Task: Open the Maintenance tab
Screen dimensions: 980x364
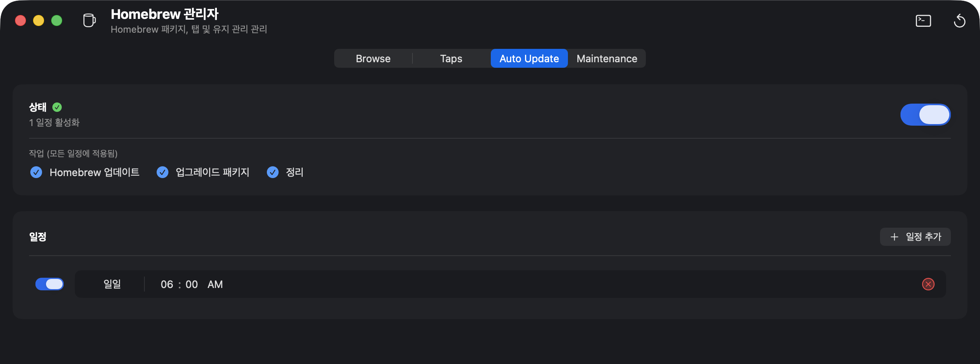Action: coord(606,59)
